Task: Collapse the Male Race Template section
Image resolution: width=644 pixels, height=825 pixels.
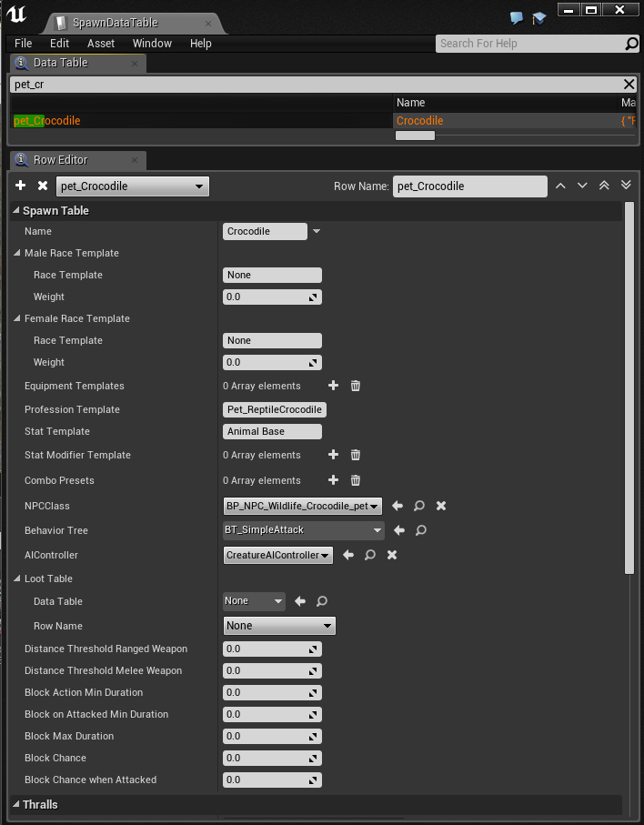Action: 16,253
